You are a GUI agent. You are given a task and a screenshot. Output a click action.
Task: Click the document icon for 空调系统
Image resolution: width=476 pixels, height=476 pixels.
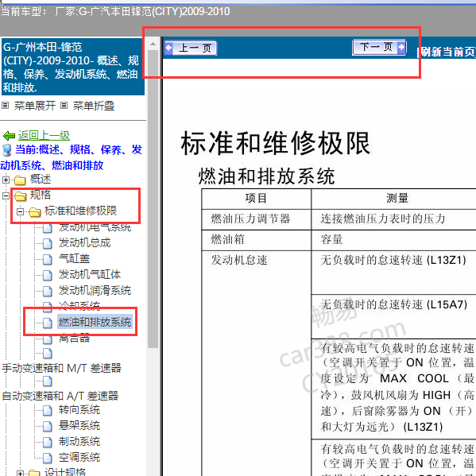pos(47,458)
